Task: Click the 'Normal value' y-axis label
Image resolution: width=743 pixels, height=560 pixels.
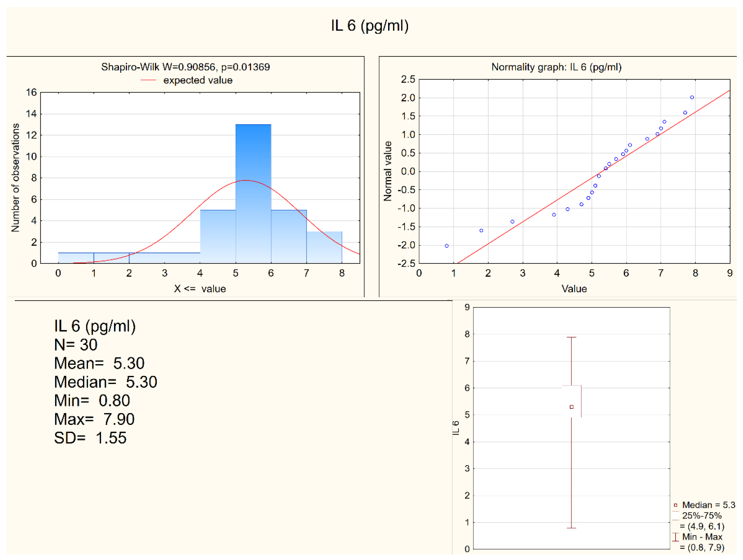Action: coord(388,171)
